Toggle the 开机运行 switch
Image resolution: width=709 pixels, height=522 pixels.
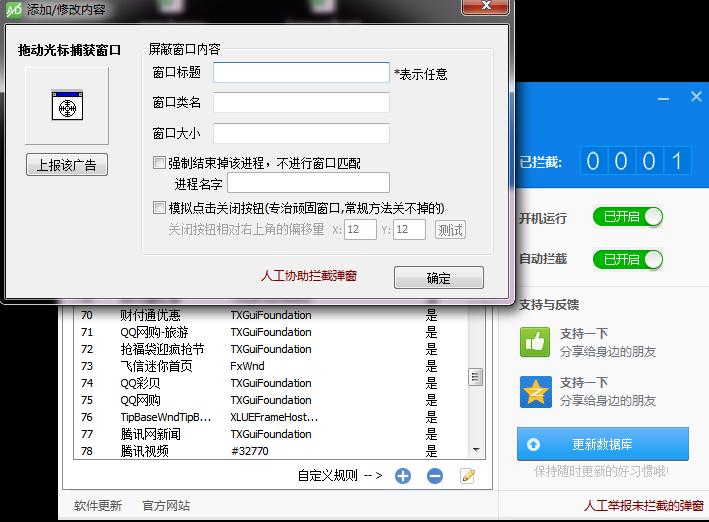point(627,217)
